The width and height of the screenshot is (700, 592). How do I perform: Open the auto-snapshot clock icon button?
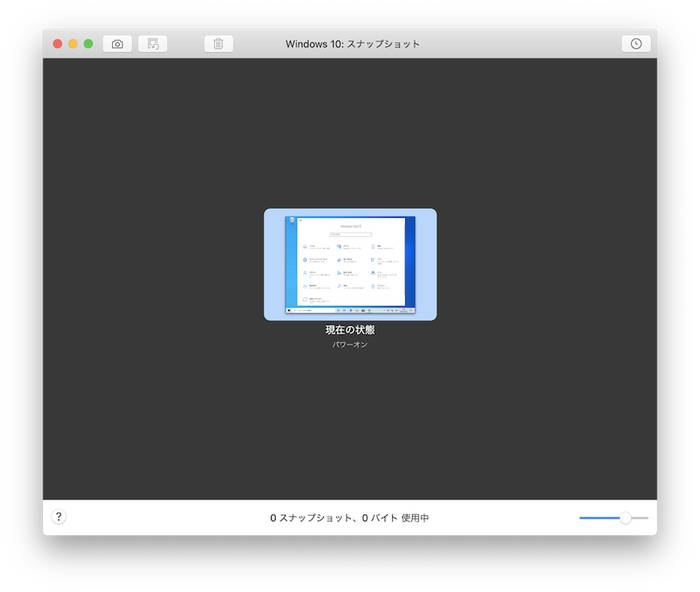tap(636, 44)
